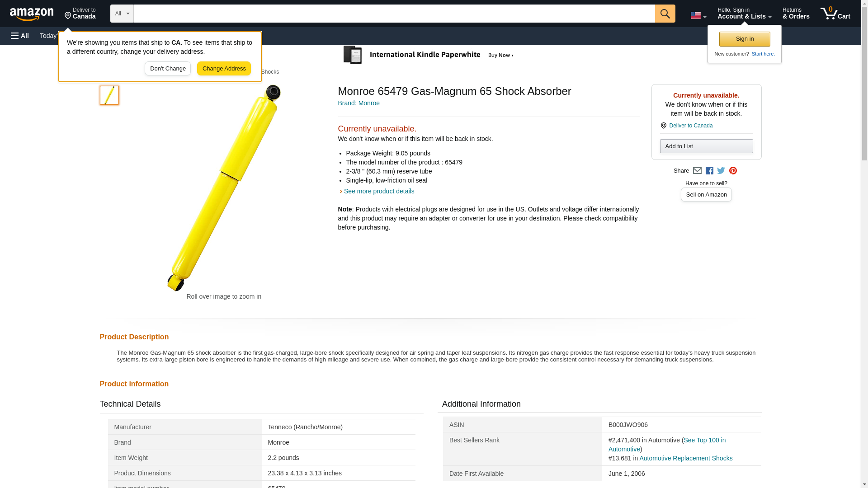The image size is (868, 488).
Task: Open the cart icon
Action: 835,14
